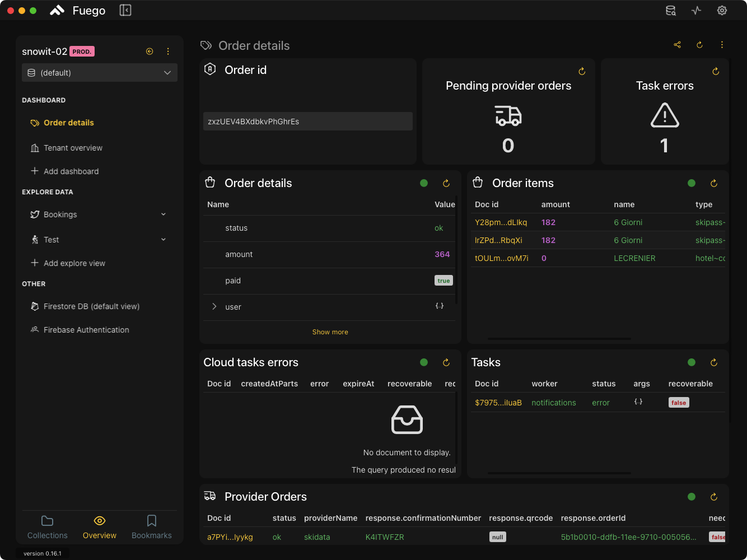This screenshot has height=560, width=747.
Task: Open document IrZPd...RbqXi
Action: point(498,240)
